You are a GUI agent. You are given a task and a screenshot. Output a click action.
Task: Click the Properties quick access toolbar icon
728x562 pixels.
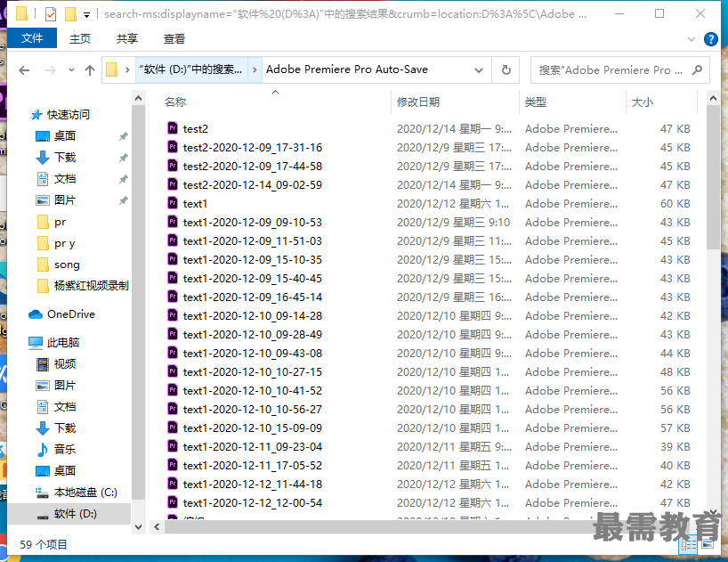point(51,14)
